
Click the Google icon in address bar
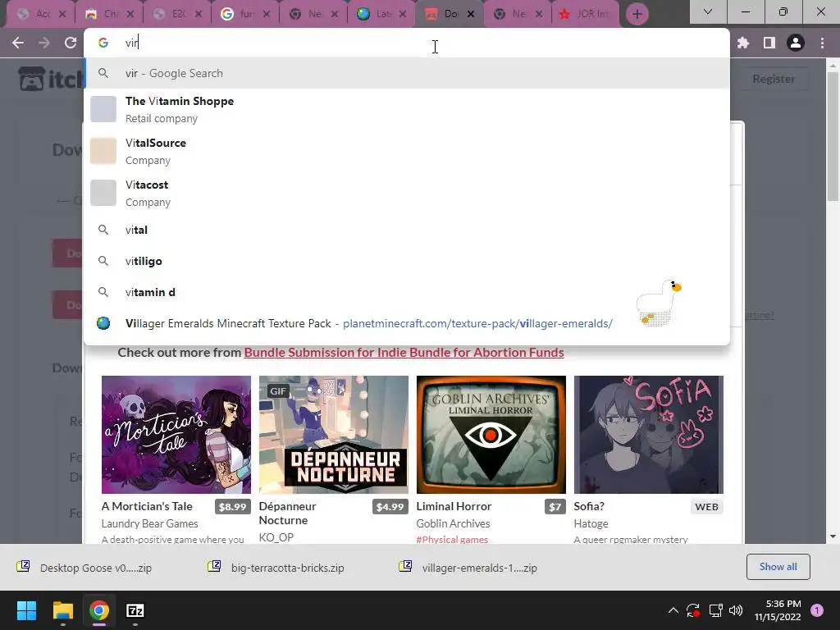tap(103, 43)
